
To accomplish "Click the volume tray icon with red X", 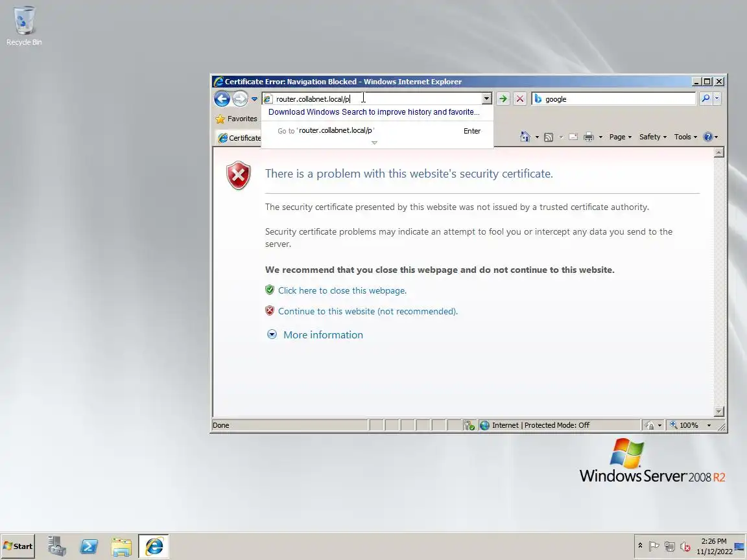I will [x=685, y=546].
